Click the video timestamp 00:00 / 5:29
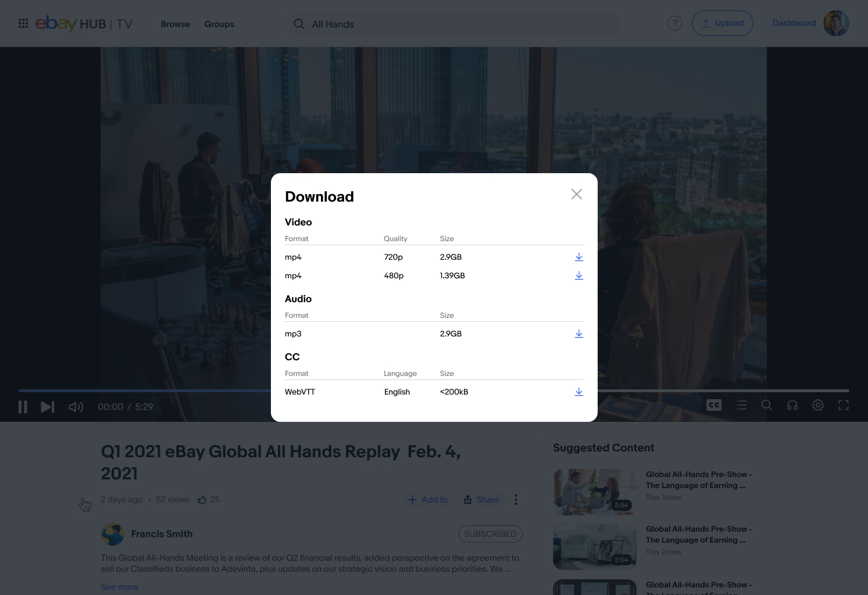868x595 pixels. (126, 407)
